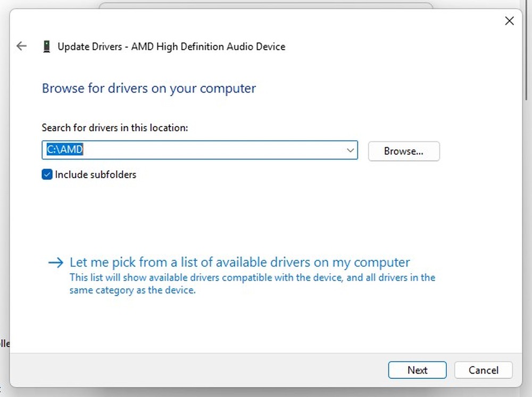Uncheck the Include subfolders checkbox
Image resolution: width=532 pixels, height=397 pixels.
click(x=47, y=174)
